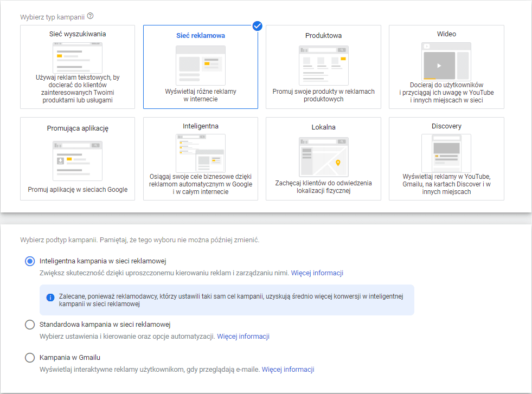
Task: Click the Inteligentna campaign illustration
Action: click(x=200, y=153)
